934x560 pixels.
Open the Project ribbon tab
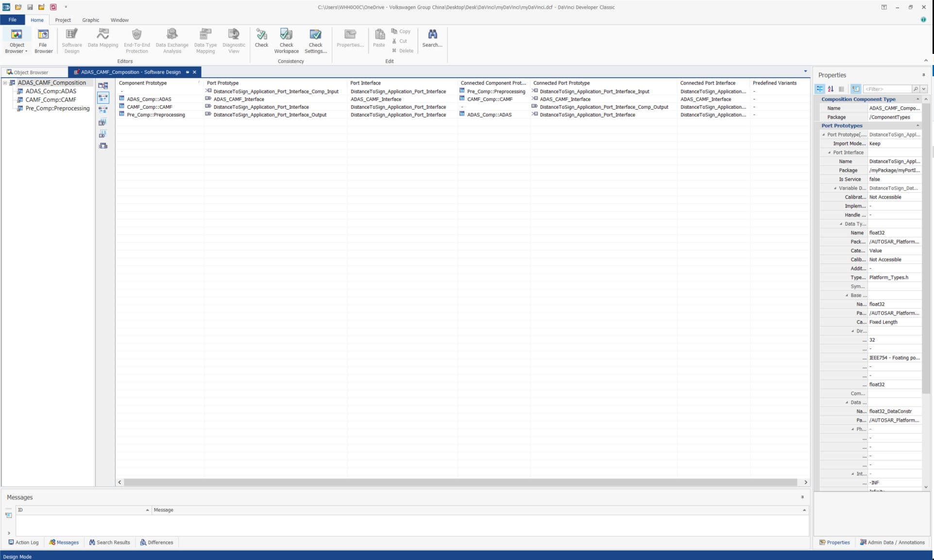[63, 20]
